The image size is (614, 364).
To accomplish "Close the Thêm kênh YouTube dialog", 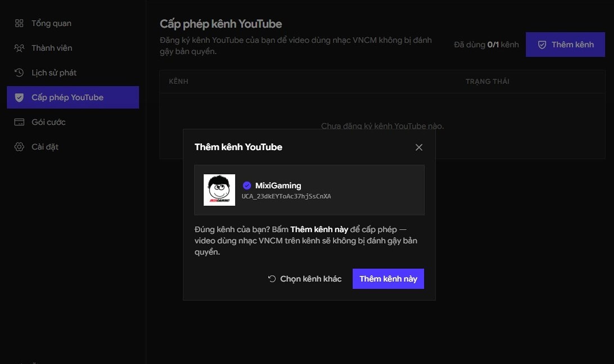I will (419, 147).
